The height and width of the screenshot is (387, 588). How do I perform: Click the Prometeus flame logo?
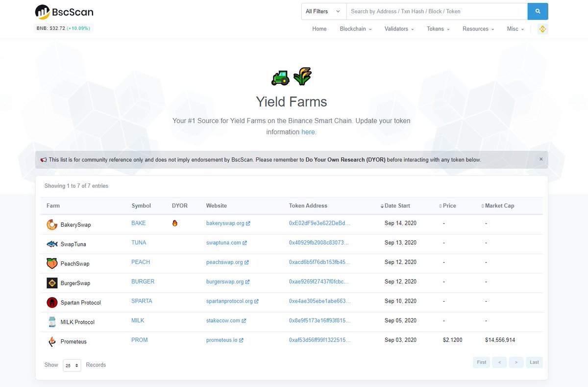coord(52,341)
